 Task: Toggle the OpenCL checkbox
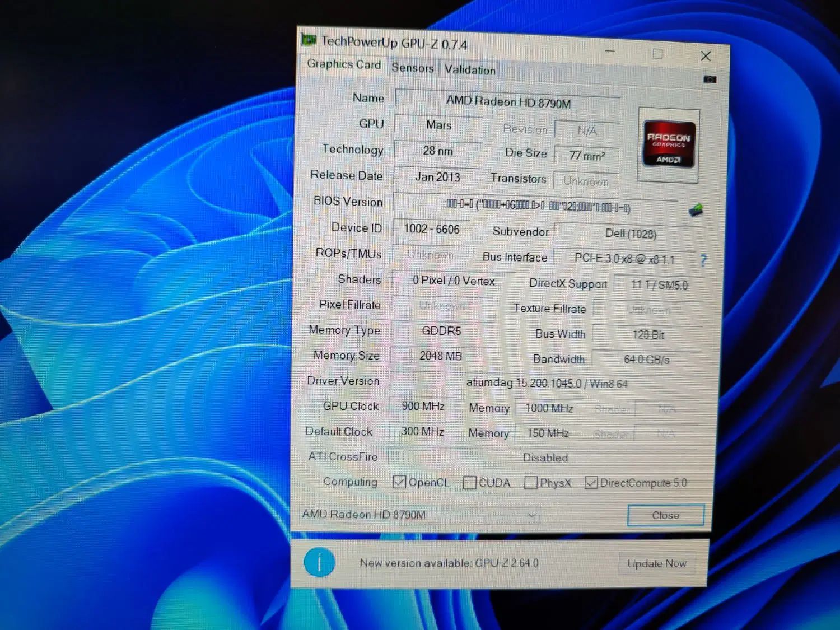click(x=399, y=482)
